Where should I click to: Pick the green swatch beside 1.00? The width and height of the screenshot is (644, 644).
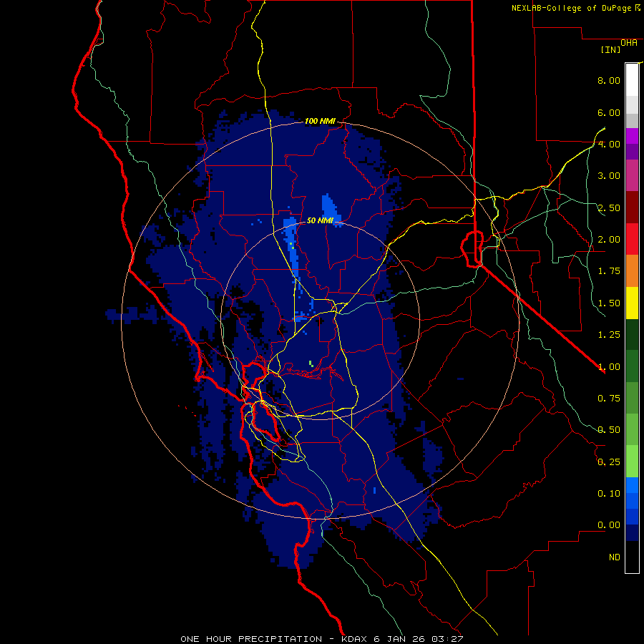coord(632,366)
